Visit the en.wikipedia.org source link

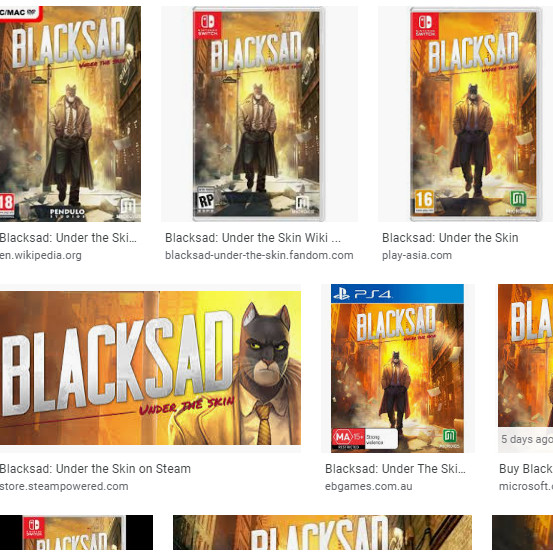point(41,255)
